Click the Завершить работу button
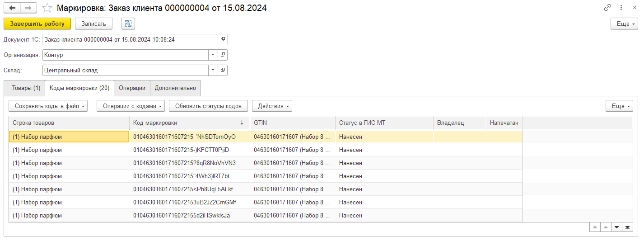 tap(37, 24)
